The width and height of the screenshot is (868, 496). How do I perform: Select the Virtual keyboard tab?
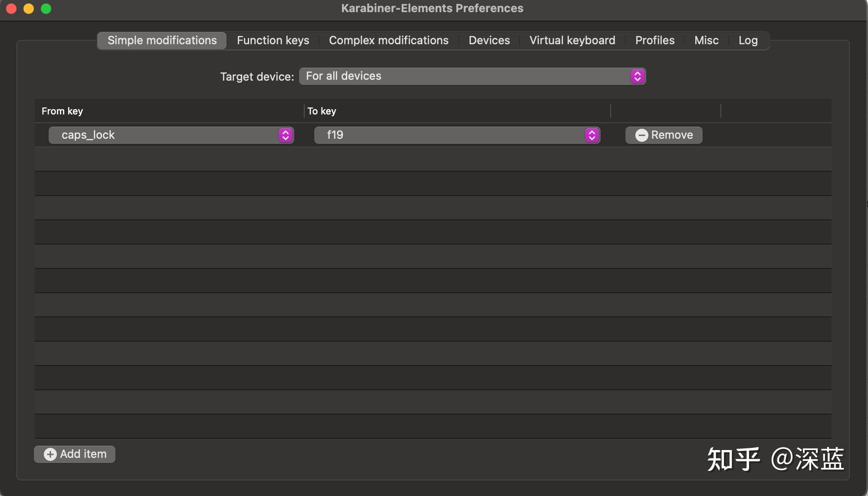pos(572,41)
